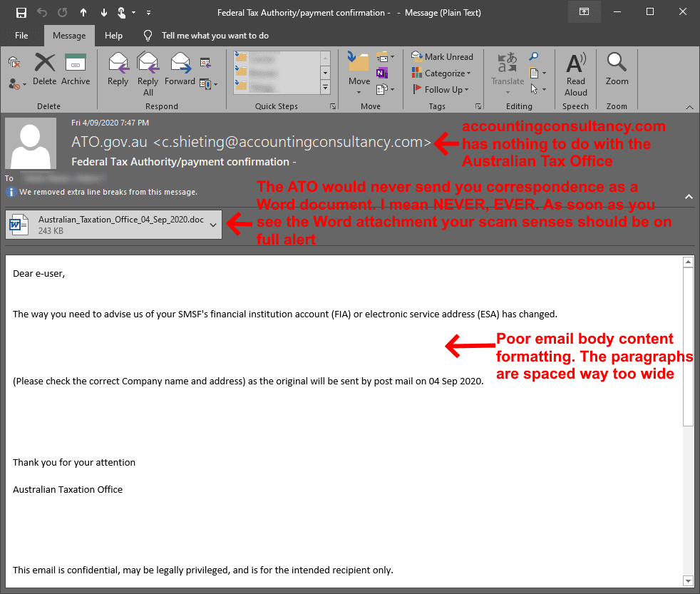Click the date Fri 4/09/2020 7:47 PM
The height and width of the screenshot is (594, 700).
point(110,123)
